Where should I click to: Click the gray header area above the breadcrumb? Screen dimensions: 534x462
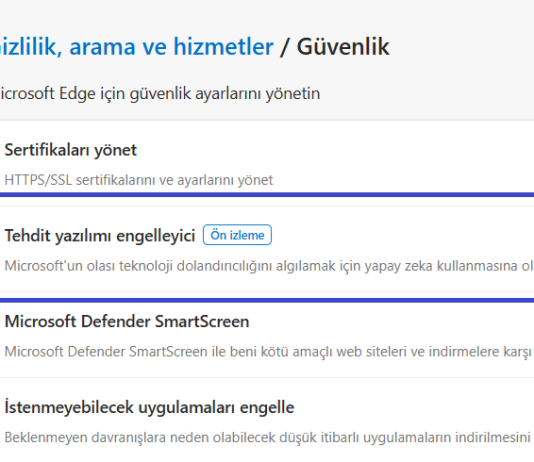point(267,15)
